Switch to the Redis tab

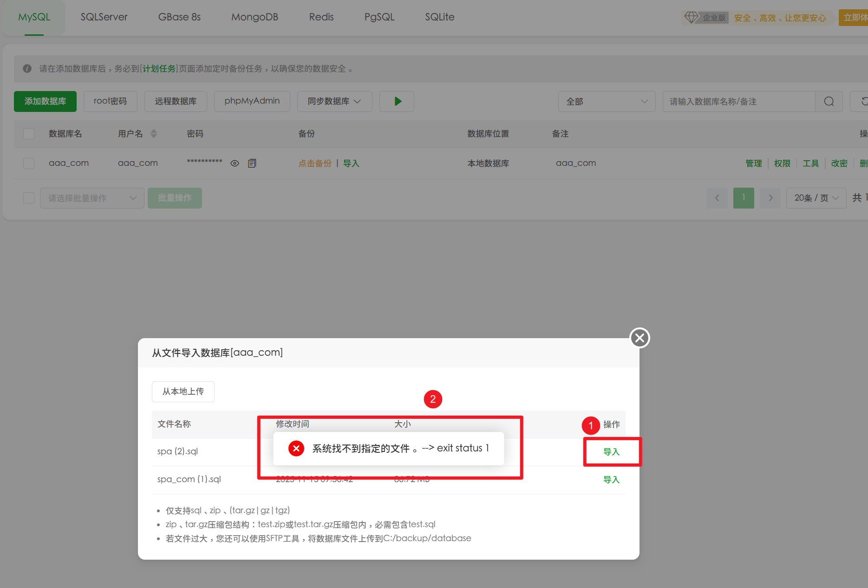tap(321, 17)
